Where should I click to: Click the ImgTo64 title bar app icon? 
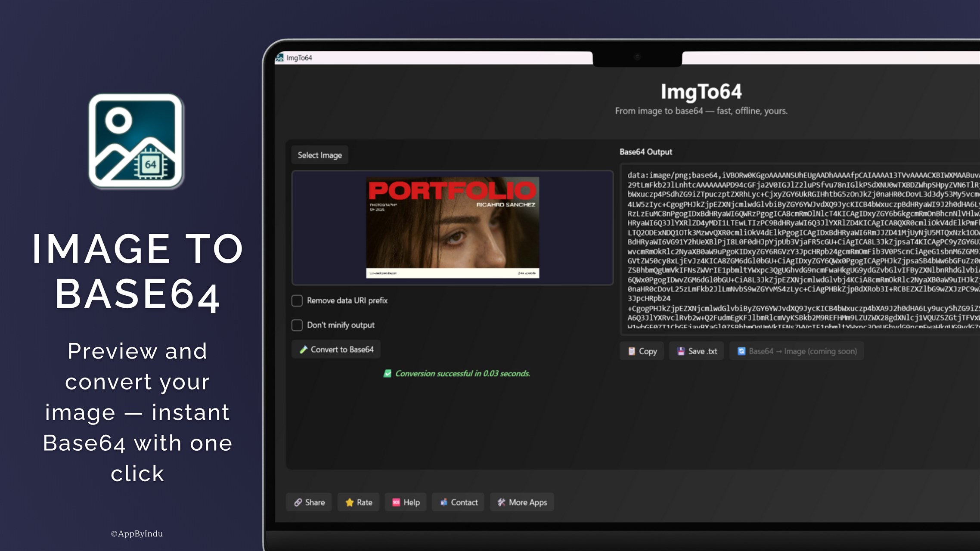tap(280, 58)
